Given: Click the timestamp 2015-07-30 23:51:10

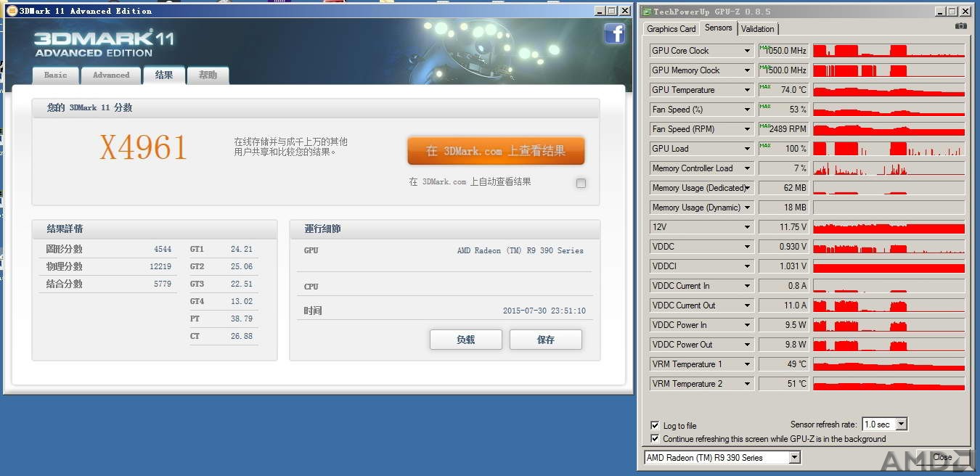Looking at the screenshot, I should click(x=544, y=311).
